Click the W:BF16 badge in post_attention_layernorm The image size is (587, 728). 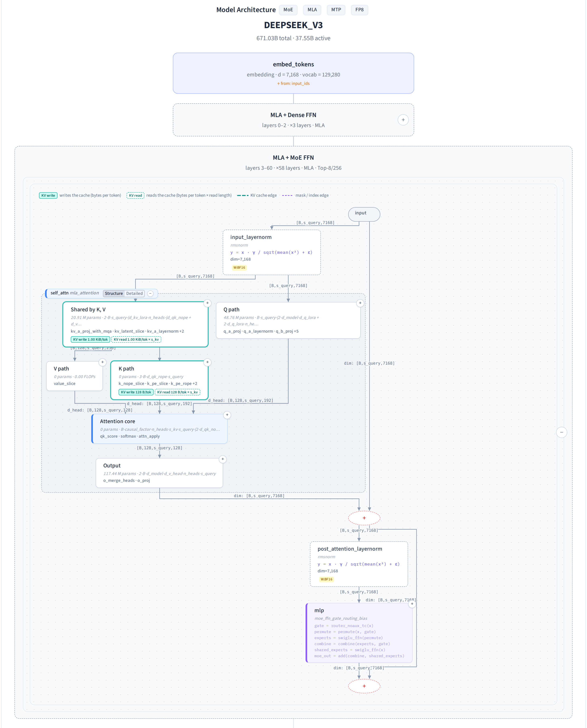327,579
